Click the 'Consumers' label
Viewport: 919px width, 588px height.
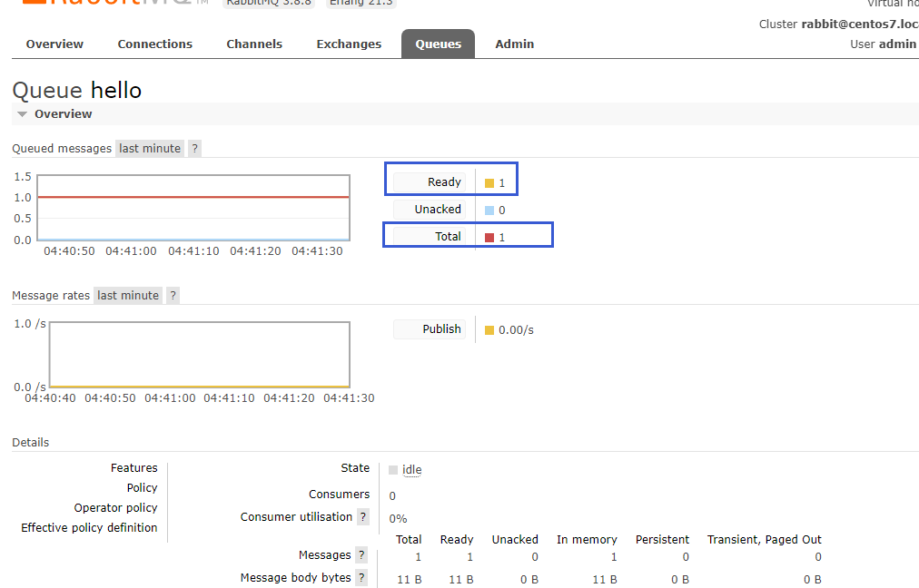tap(340, 495)
